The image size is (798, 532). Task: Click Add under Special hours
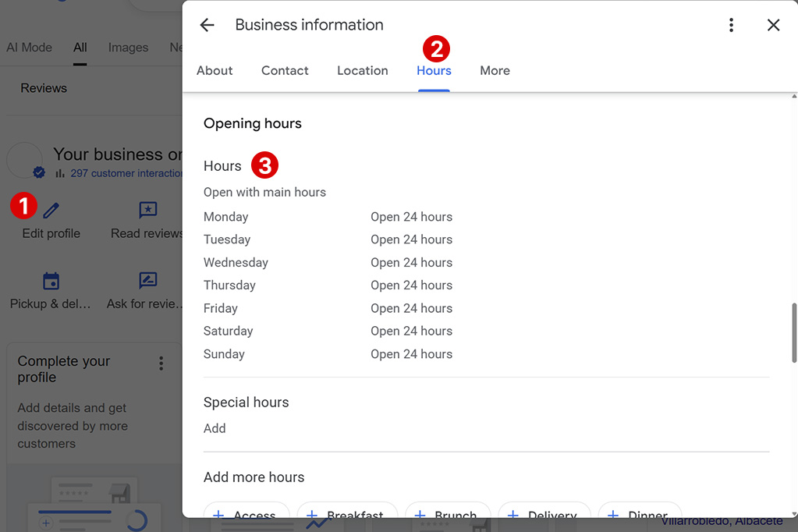click(215, 428)
